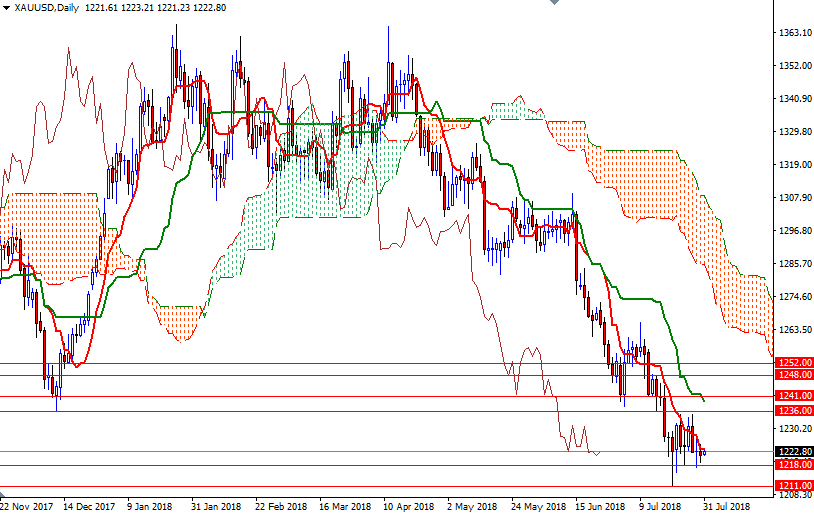Select the red 1248.00 price level label
This screenshot has height=514, width=814.
794,375
